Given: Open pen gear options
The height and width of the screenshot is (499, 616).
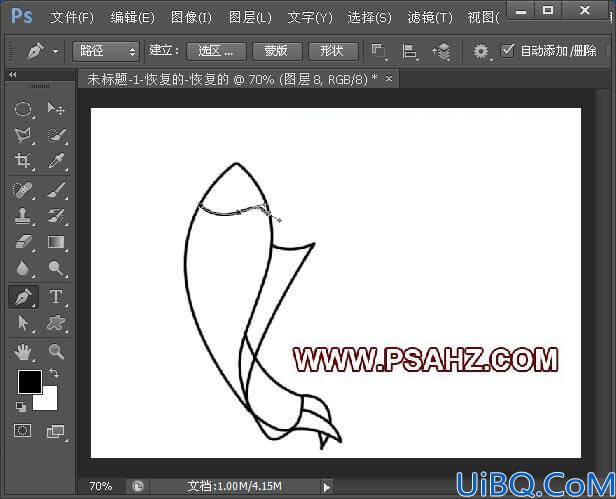Looking at the screenshot, I should tap(481, 51).
